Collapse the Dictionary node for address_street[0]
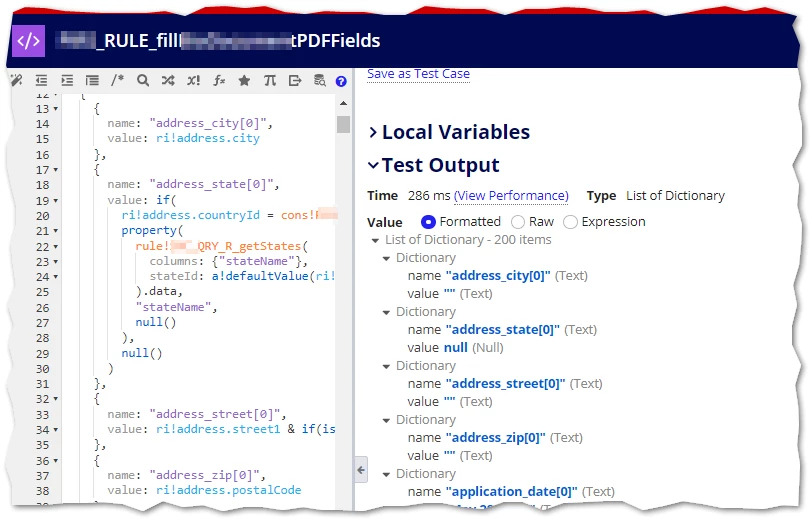Image resolution: width=812 pixels, height=521 pixels. pos(386,367)
